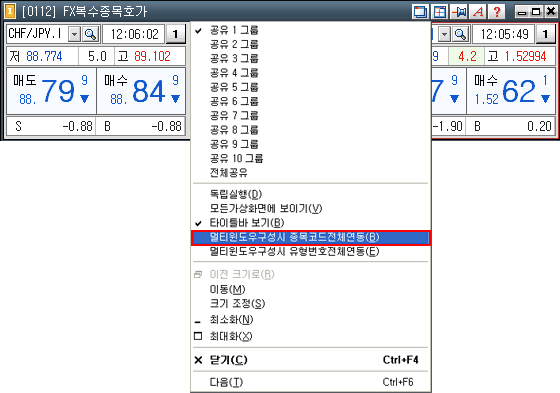This screenshot has width=560, height=393.
Task: Click the S swap value -0.88
Action: (78, 126)
